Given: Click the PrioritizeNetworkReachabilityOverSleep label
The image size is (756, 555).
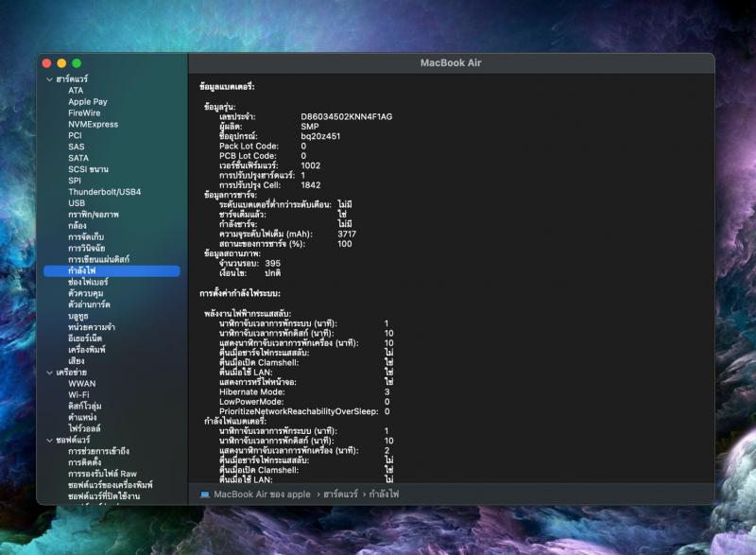Looking at the screenshot, I should coord(299,412).
